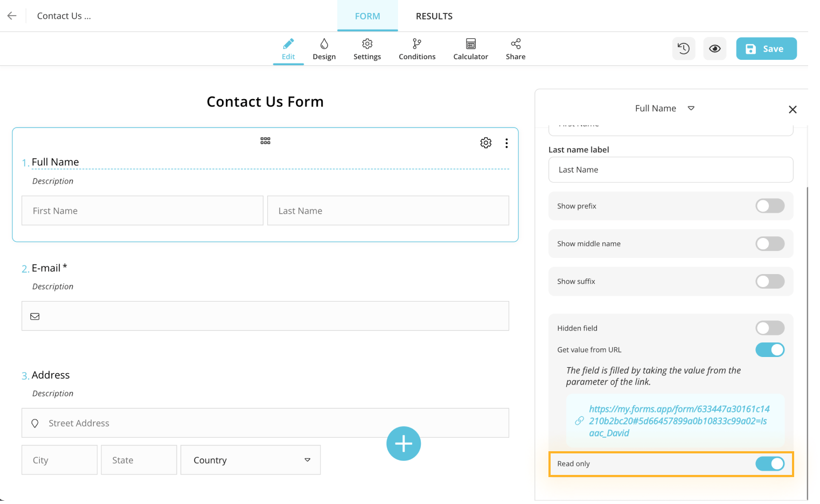Select the Full Name question label

pyautogui.click(x=55, y=162)
